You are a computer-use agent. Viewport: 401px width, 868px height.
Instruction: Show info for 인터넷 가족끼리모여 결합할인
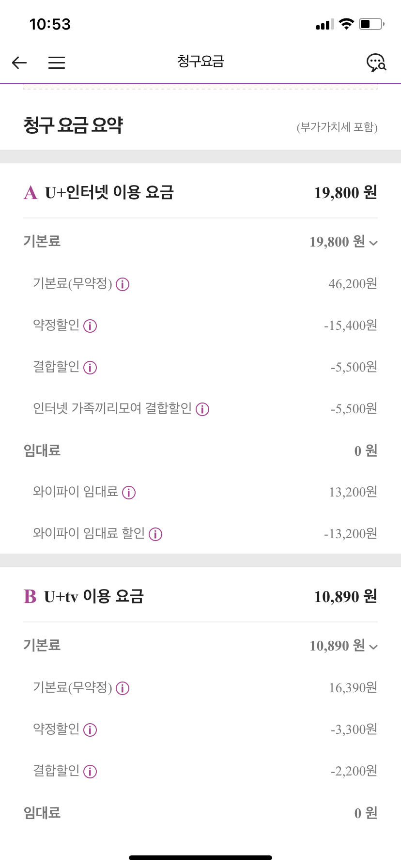point(202,409)
